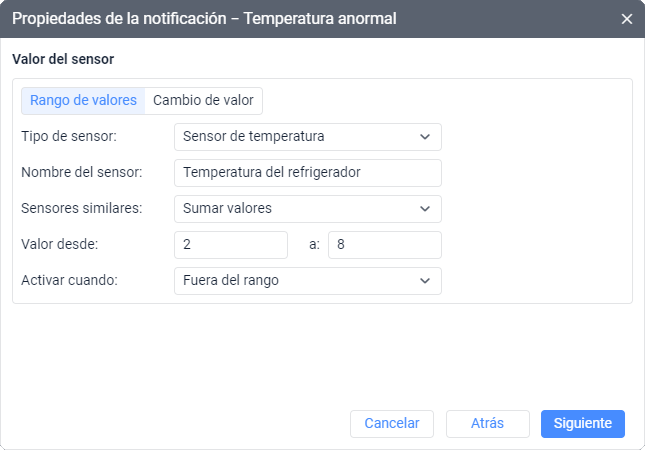
Task: Focus the Valor desde minimum input
Action: click(x=230, y=245)
